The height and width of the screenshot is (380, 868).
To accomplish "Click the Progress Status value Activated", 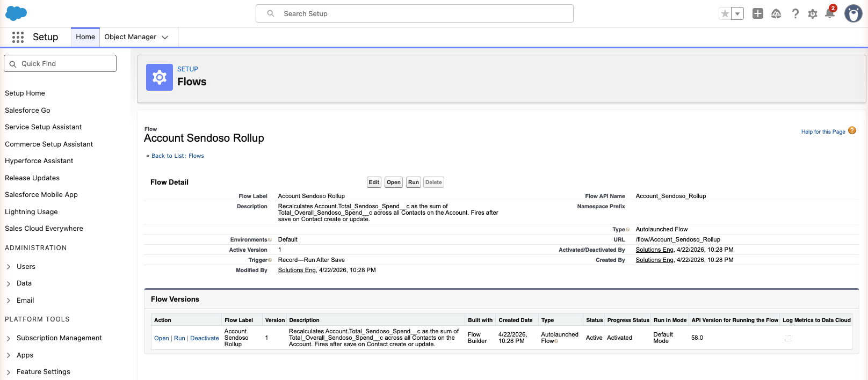I will pyautogui.click(x=620, y=338).
